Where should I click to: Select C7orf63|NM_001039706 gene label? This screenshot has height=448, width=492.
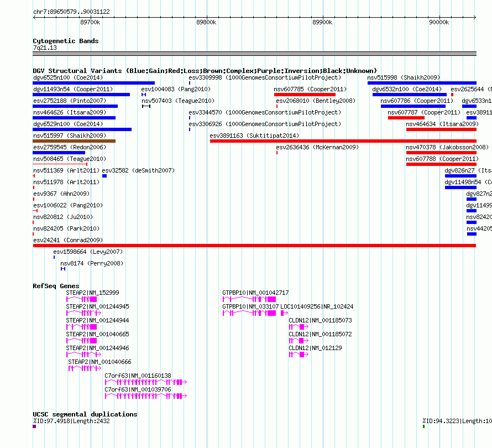pyautogui.click(x=138, y=389)
